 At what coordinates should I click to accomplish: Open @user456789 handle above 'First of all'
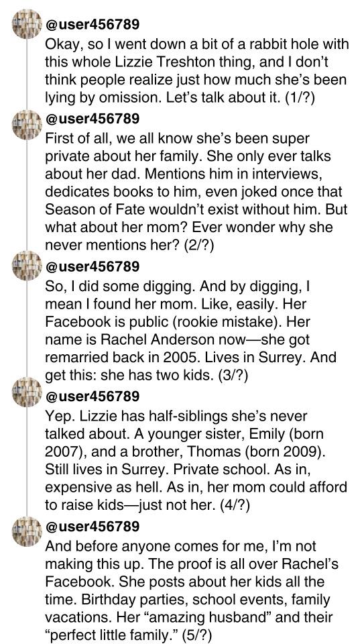pyautogui.click(x=93, y=119)
